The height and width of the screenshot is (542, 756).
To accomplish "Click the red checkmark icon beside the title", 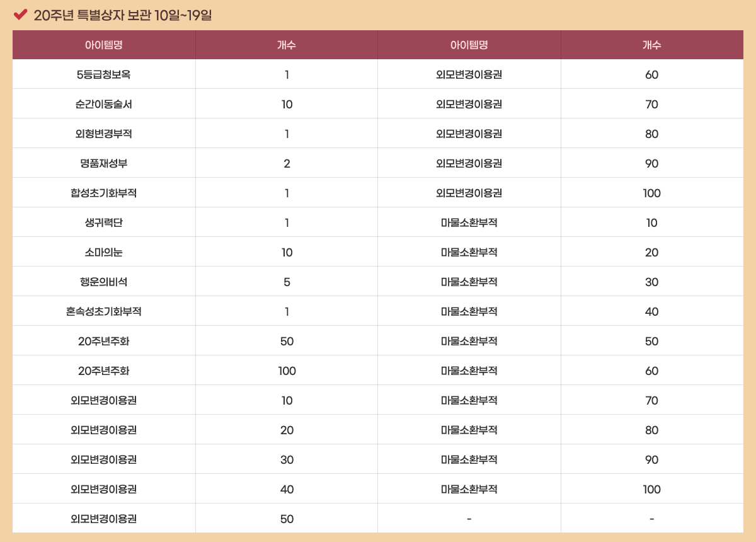I will 20,14.
